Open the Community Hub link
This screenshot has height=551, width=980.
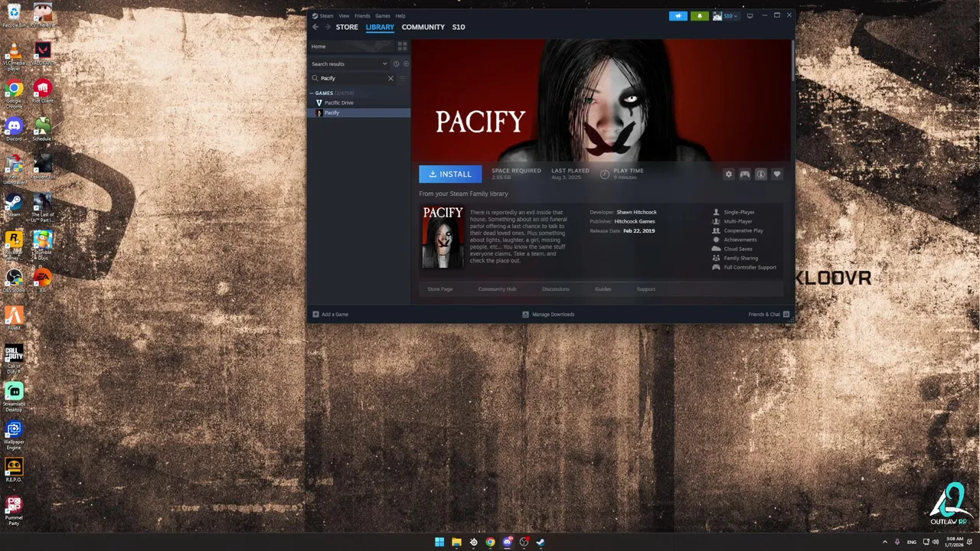[x=497, y=289]
